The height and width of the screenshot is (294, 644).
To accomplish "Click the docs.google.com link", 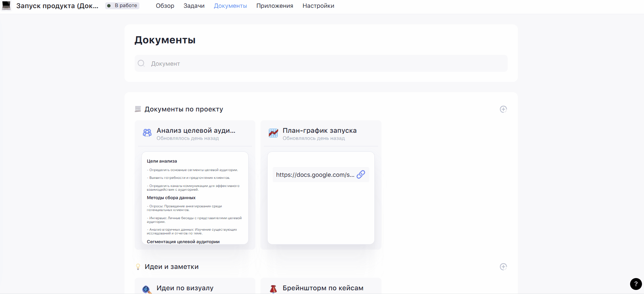I will (315, 175).
